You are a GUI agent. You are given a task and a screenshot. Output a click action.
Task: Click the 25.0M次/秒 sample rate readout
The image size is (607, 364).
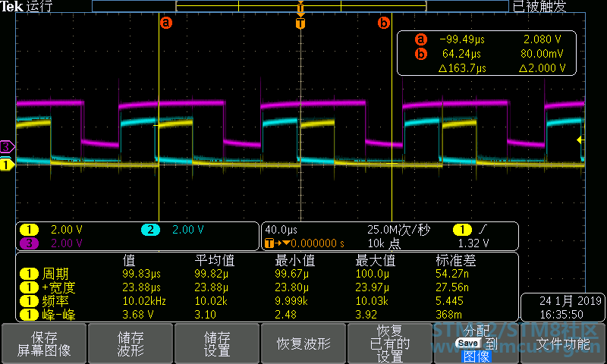(x=399, y=230)
